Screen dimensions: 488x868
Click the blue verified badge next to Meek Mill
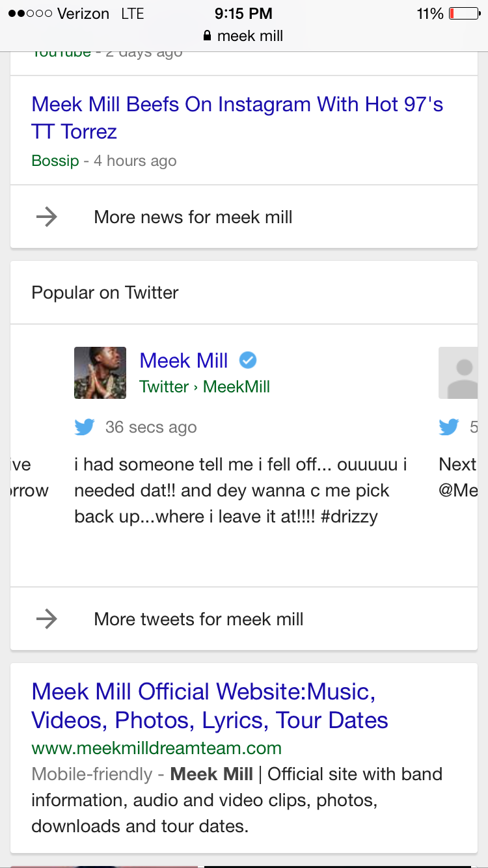[x=248, y=360]
